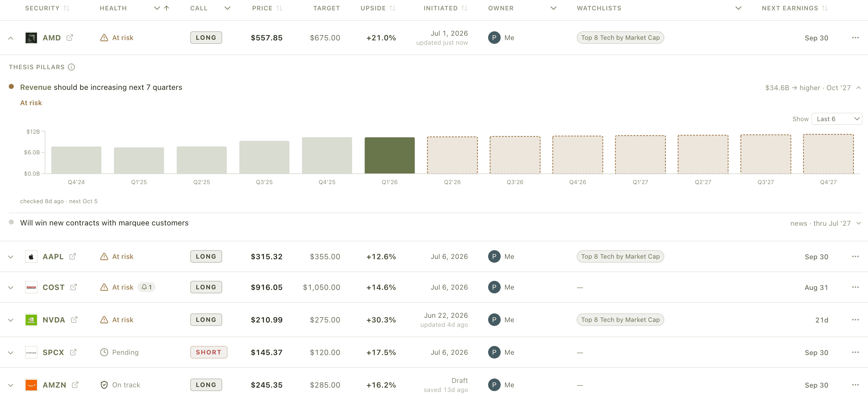Open AAPL's Top 8 Tech watchlist tag
The width and height of the screenshot is (868, 397).
coord(620,256)
